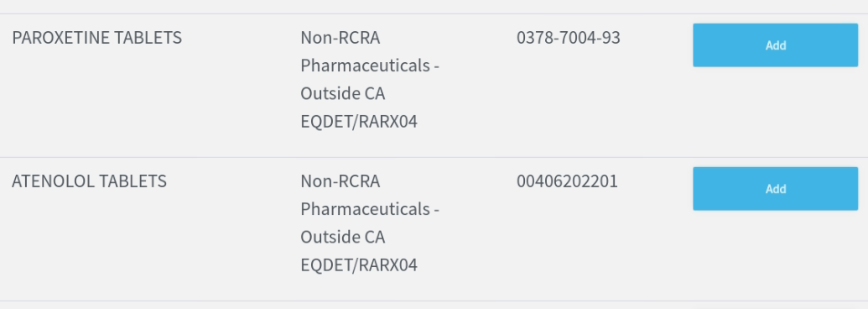This screenshot has width=868, height=309.
Task: Select the ATENOLOL TABLETS product name
Action: (89, 181)
